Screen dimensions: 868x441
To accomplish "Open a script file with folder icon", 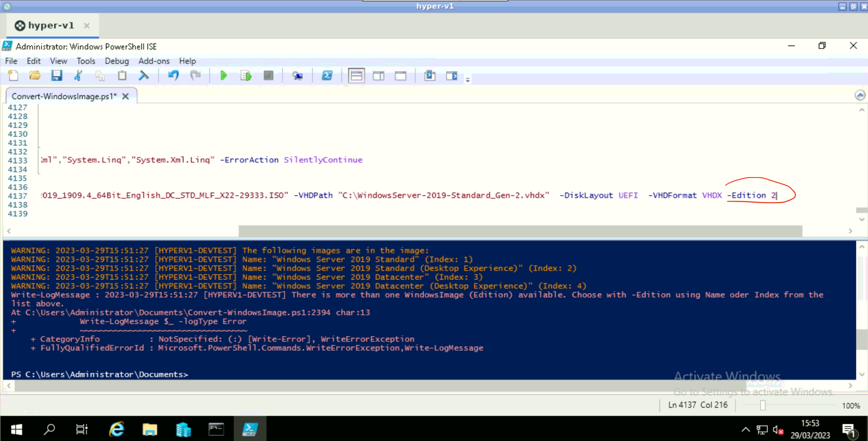I will [x=35, y=75].
